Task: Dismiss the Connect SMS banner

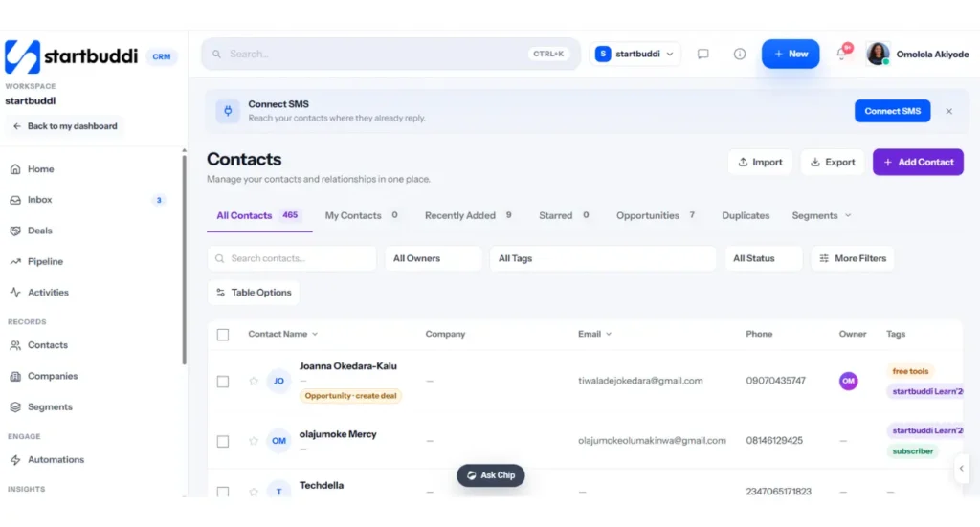Action: pyautogui.click(x=948, y=111)
